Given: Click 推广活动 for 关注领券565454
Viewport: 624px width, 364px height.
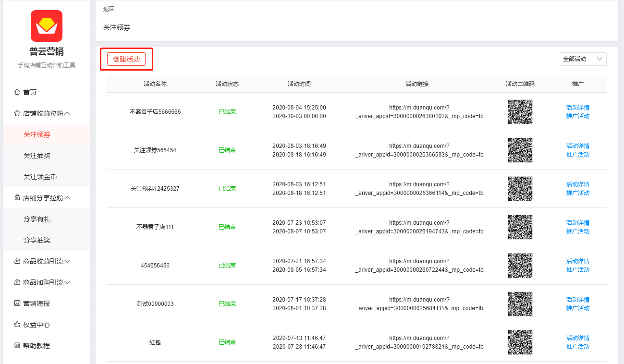Looking at the screenshot, I should coord(578,155).
